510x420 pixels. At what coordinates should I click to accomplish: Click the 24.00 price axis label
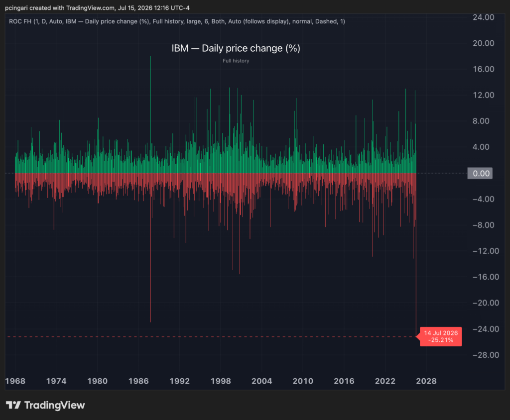483,17
